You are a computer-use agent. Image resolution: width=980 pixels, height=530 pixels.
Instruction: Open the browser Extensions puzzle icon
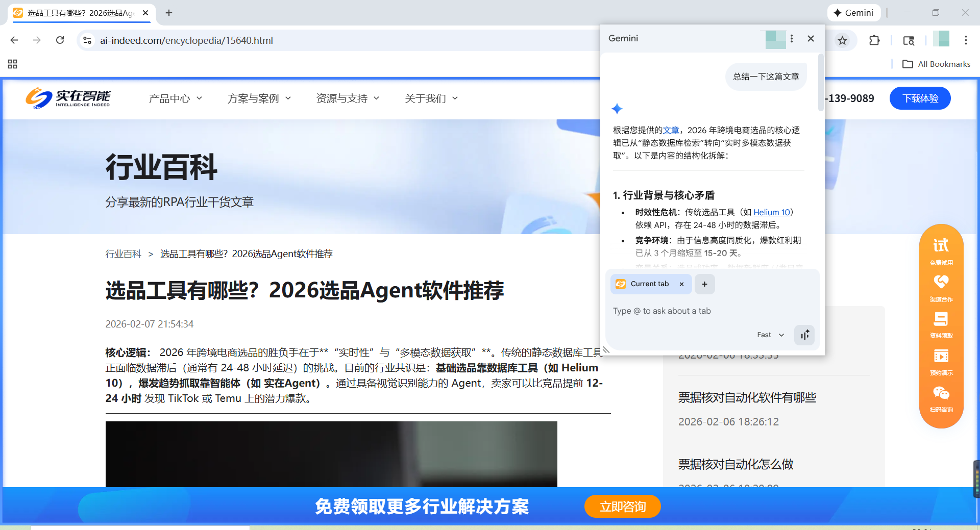874,40
